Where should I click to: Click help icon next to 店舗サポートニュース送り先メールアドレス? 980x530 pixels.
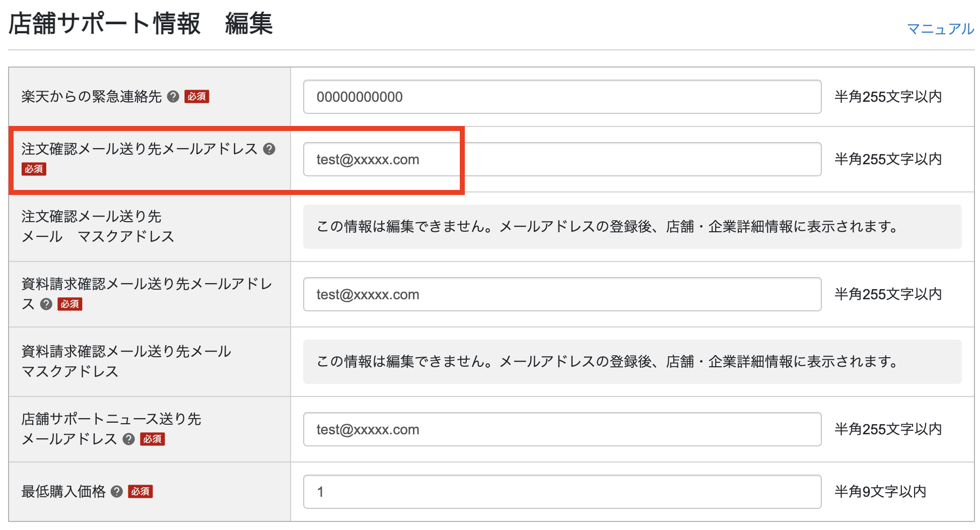point(129,439)
